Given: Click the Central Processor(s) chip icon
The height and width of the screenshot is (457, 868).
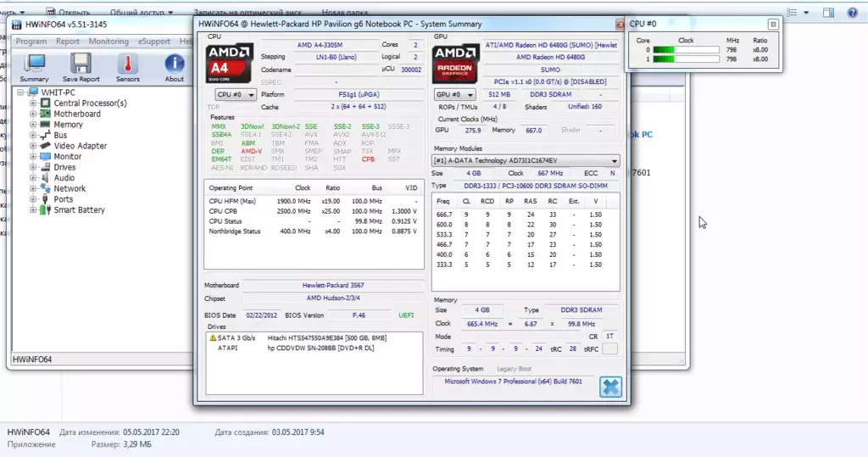Looking at the screenshot, I should point(46,103).
